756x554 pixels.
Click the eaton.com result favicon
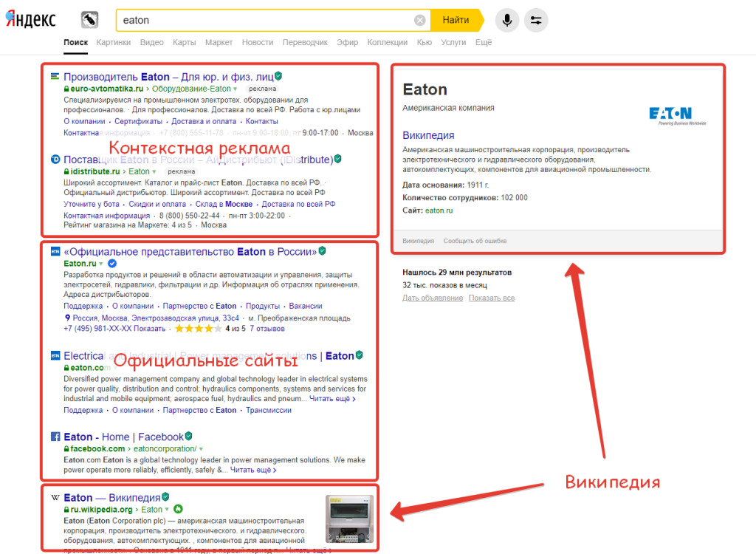(55, 355)
